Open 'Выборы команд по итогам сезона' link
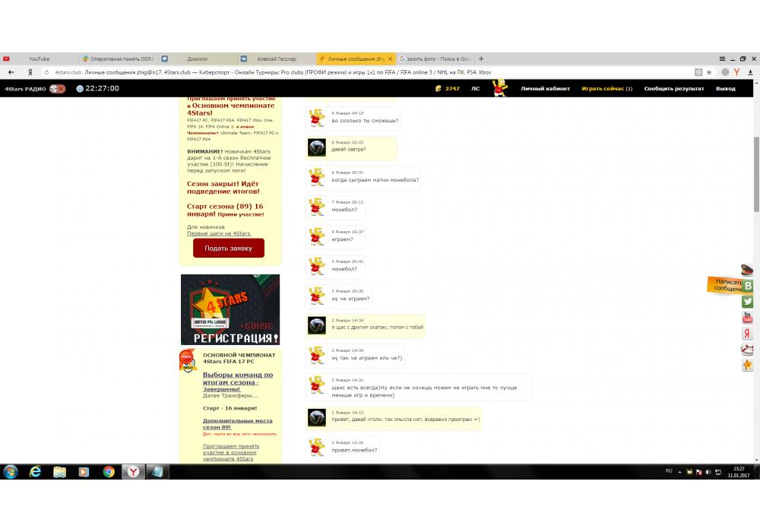Image resolution: width=760 pixels, height=532 pixels. tap(237, 382)
